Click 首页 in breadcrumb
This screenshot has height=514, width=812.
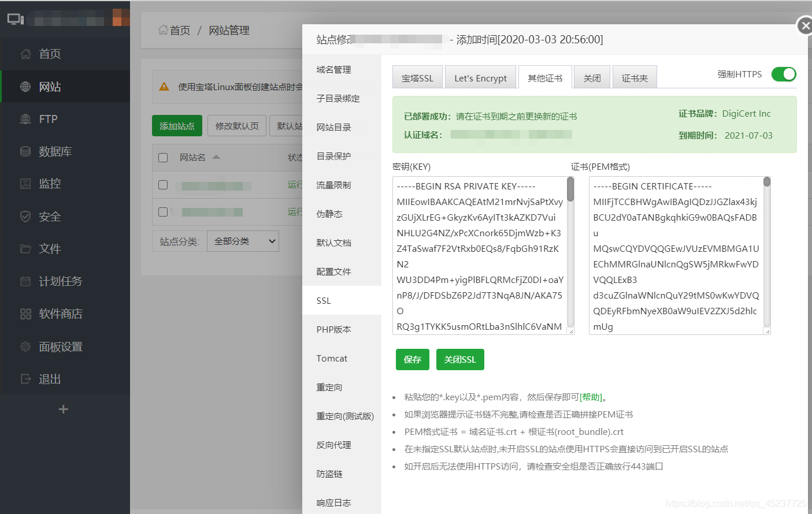pyautogui.click(x=180, y=30)
